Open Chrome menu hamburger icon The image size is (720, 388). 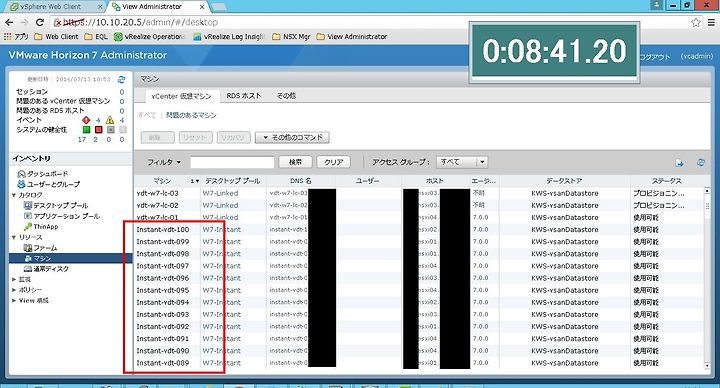[x=711, y=22]
